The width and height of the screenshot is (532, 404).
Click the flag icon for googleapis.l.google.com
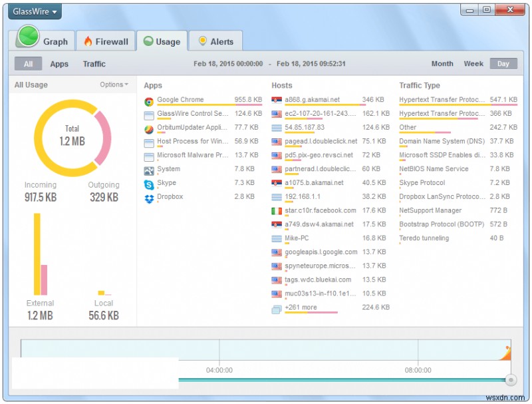(277, 252)
